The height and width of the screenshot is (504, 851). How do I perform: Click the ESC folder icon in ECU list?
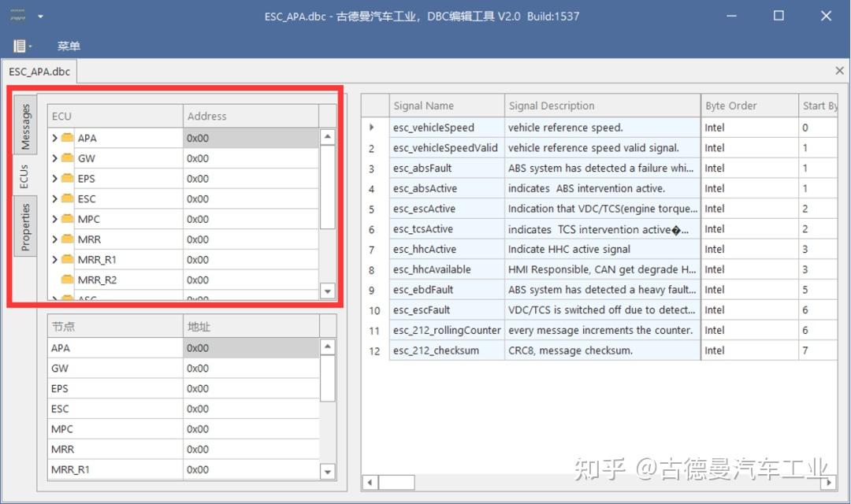click(66, 198)
